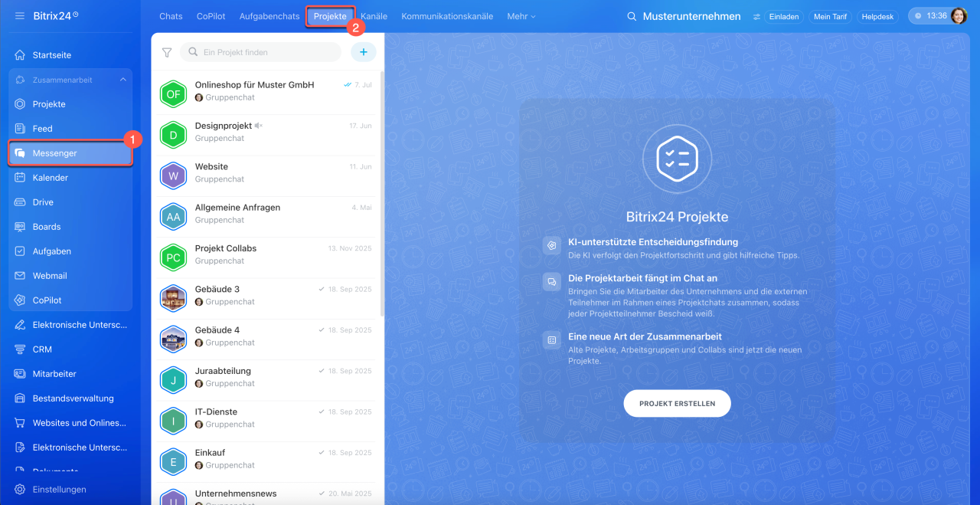980x505 pixels.
Task: Open the Allgemeine Anfragen chat
Action: click(266, 216)
